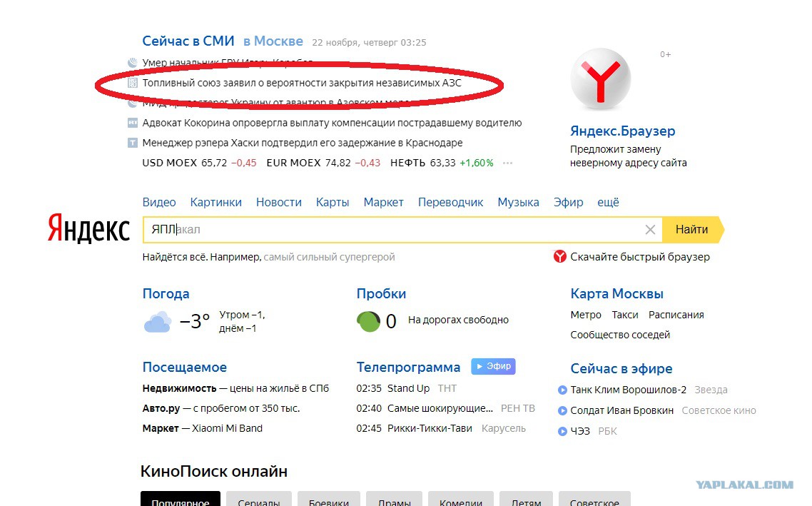The height and width of the screenshot is (506, 812).
Task: Select Детям KinoPoisk category tab
Action: tap(526, 500)
